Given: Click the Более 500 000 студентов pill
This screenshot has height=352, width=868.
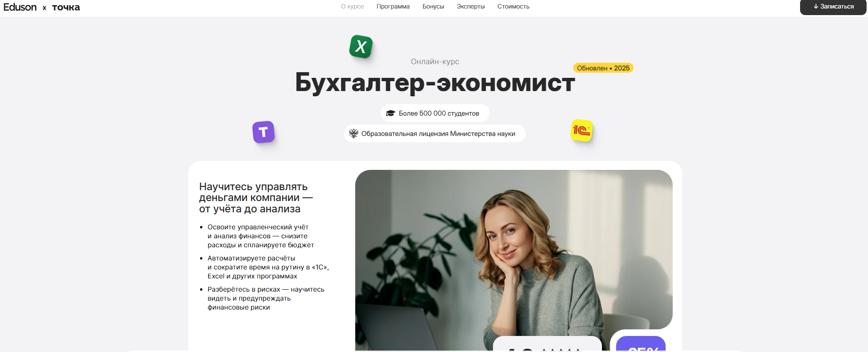Looking at the screenshot, I should (x=435, y=113).
